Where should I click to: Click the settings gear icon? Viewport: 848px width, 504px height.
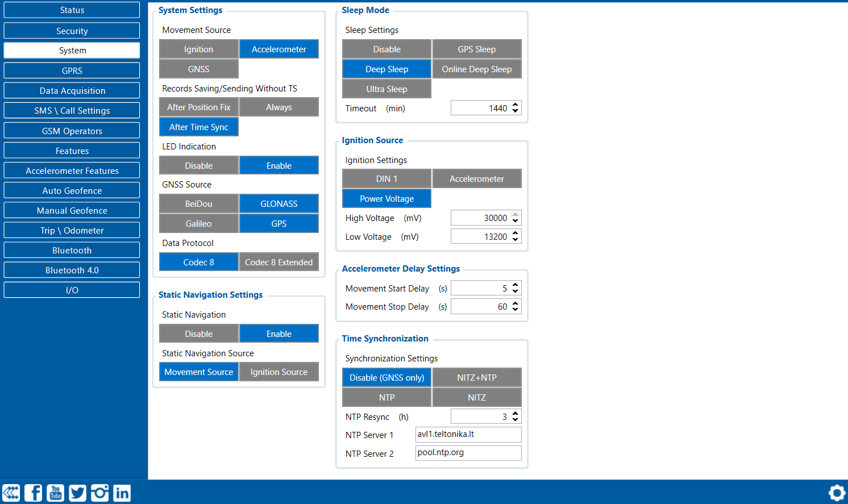837,493
